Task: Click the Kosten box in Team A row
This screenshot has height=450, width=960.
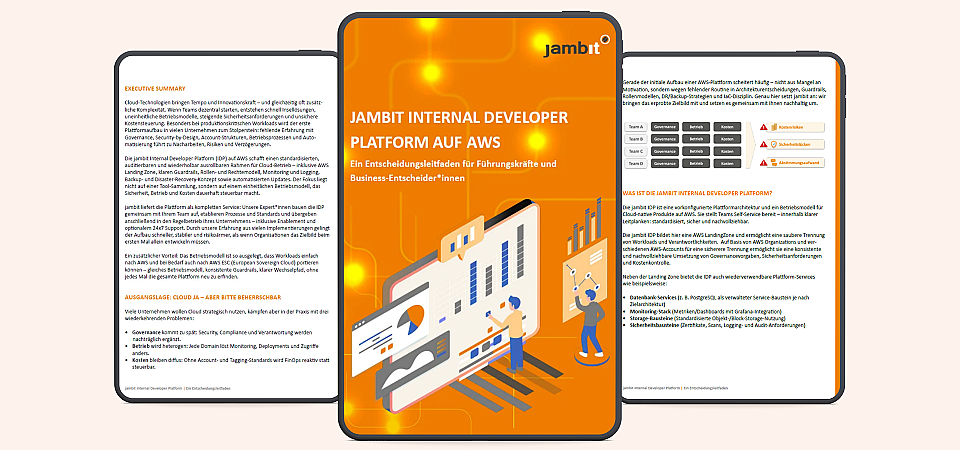Action: coord(727,127)
